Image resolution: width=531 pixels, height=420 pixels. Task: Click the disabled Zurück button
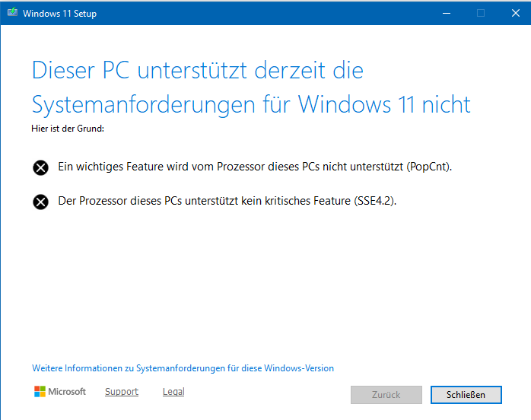click(x=386, y=395)
